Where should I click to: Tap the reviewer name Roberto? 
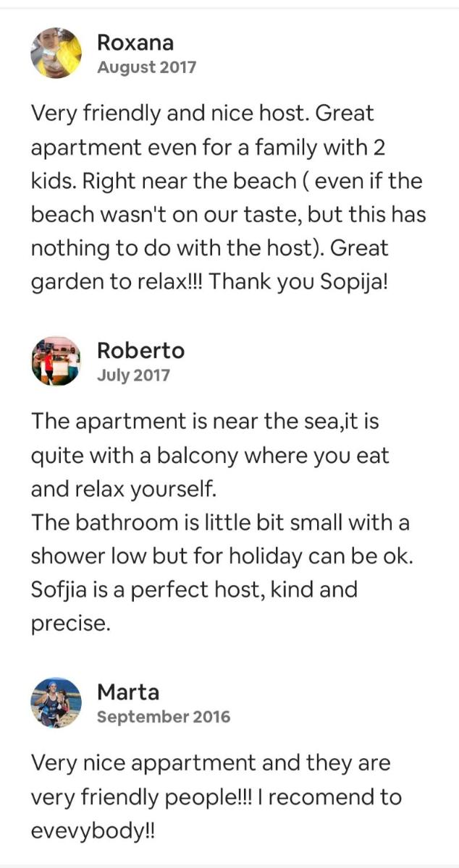point(140,350)
